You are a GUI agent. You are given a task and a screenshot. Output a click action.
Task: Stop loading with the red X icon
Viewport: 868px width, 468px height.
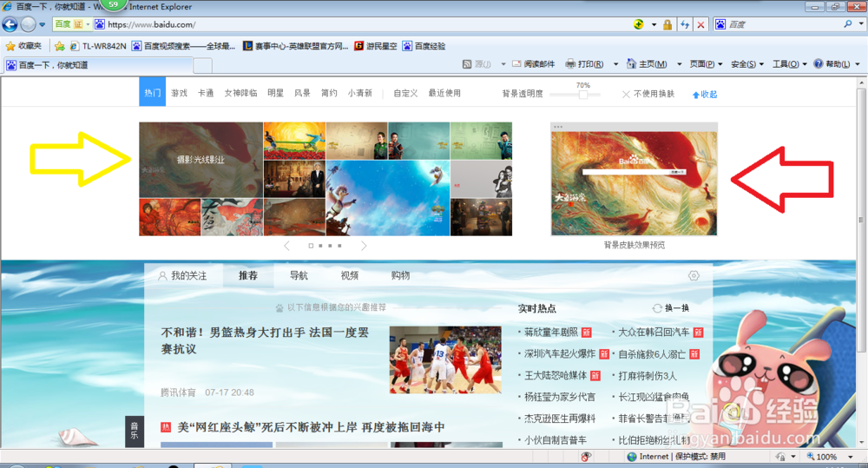(x=700, y=24)
